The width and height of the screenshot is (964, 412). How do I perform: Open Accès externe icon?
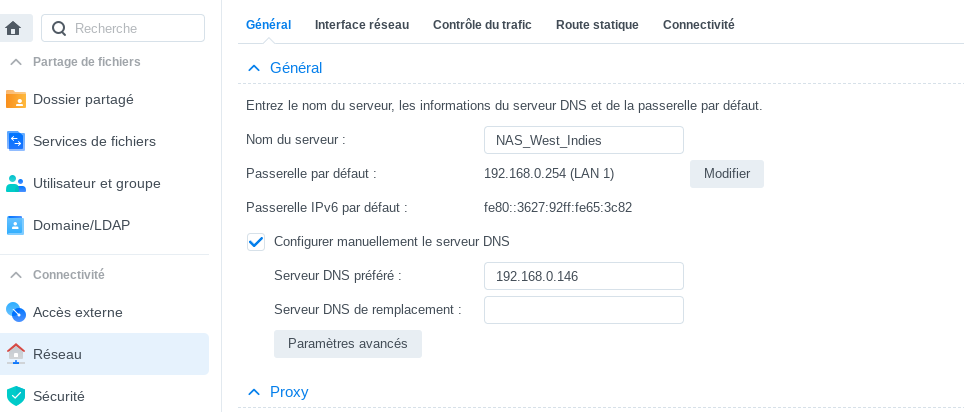pyautogui.click(x=16, y=312)
